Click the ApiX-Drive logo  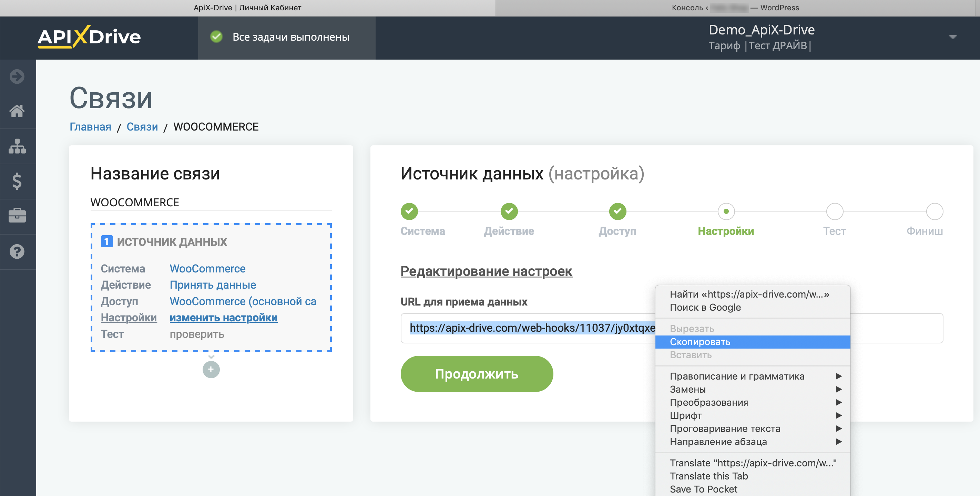pos(89,37)
